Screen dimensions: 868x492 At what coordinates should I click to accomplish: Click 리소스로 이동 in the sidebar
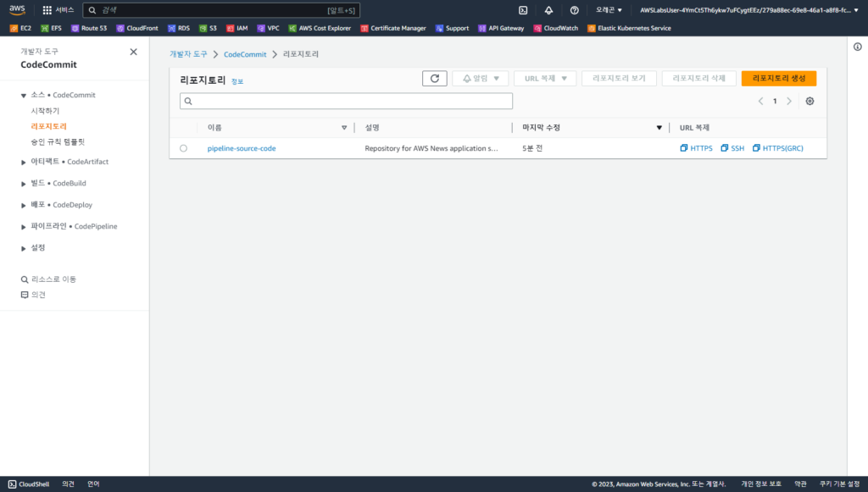click(x=48, y=279)
